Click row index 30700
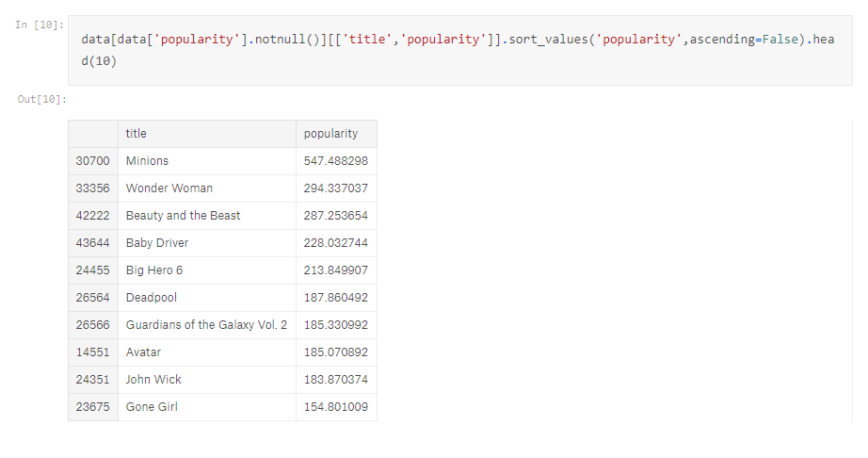Viewport: 868px width, 458px height. click(x=93, y=161)
